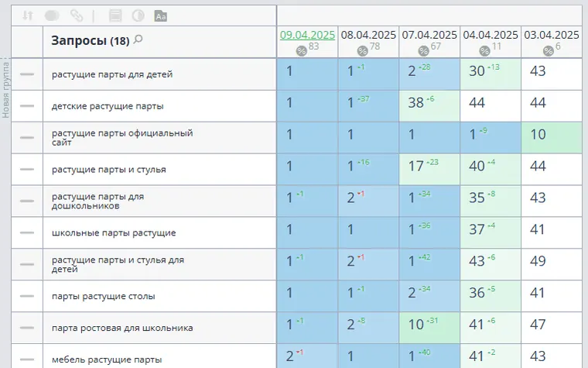Click position 35 cell in 04.04.2025 column
Image resolution: width=588 pixels, height=368 pixels.
tap(491, 201)
